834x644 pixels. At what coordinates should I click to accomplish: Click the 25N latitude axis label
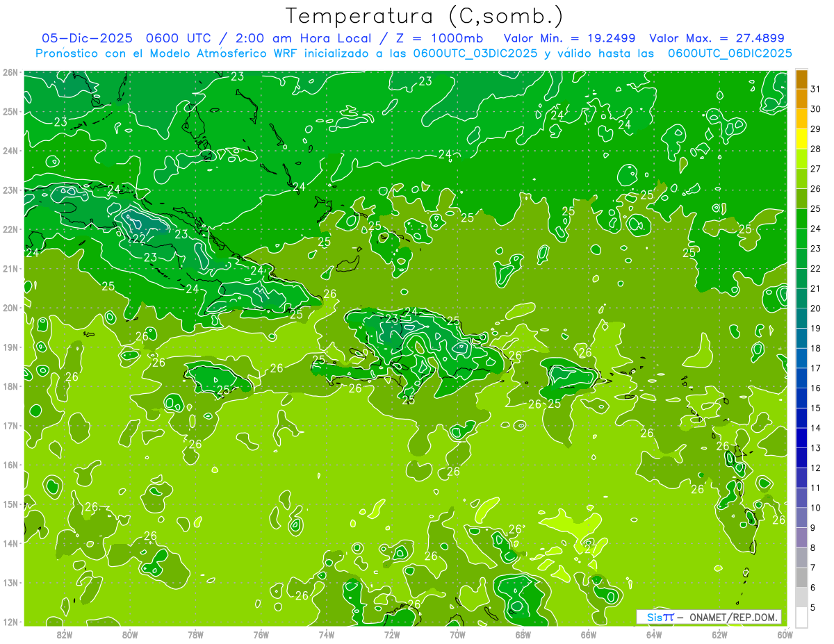tap(10, 111)
